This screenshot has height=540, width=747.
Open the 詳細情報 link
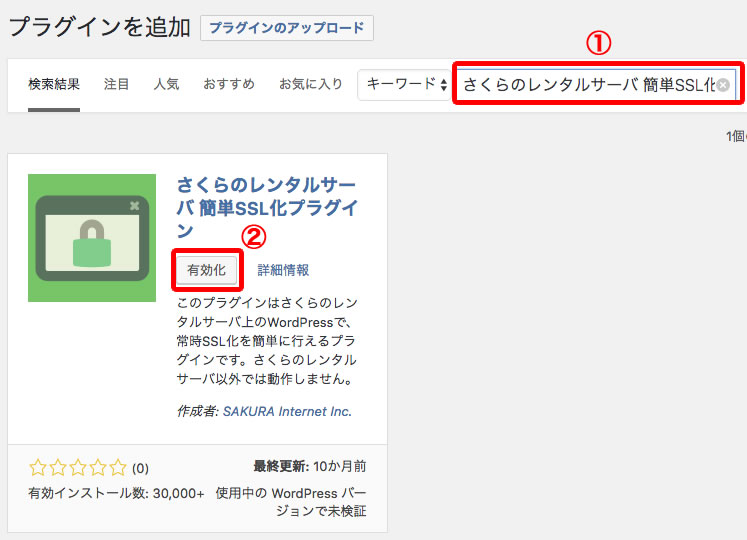coord(283,270)
